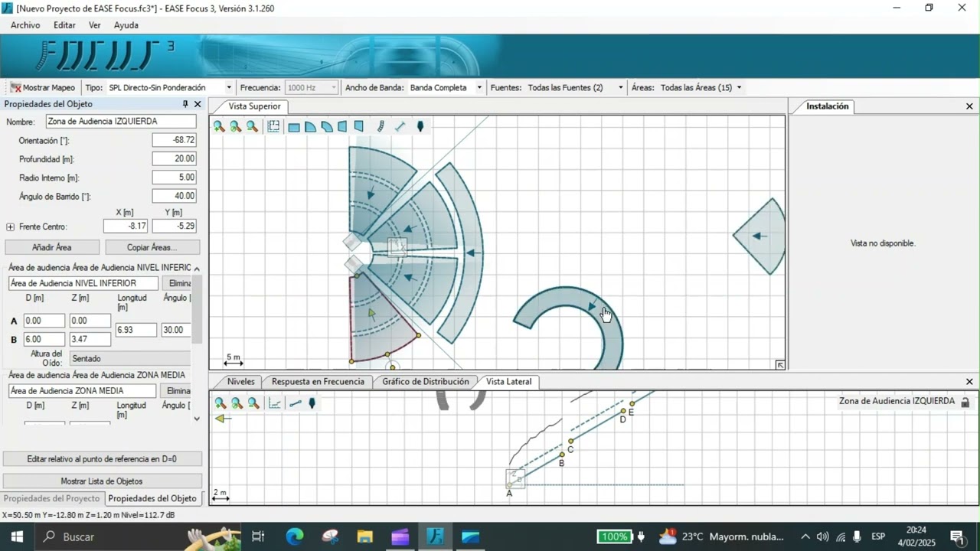Zoom in on the Vista Superior view

coord(219,127)
